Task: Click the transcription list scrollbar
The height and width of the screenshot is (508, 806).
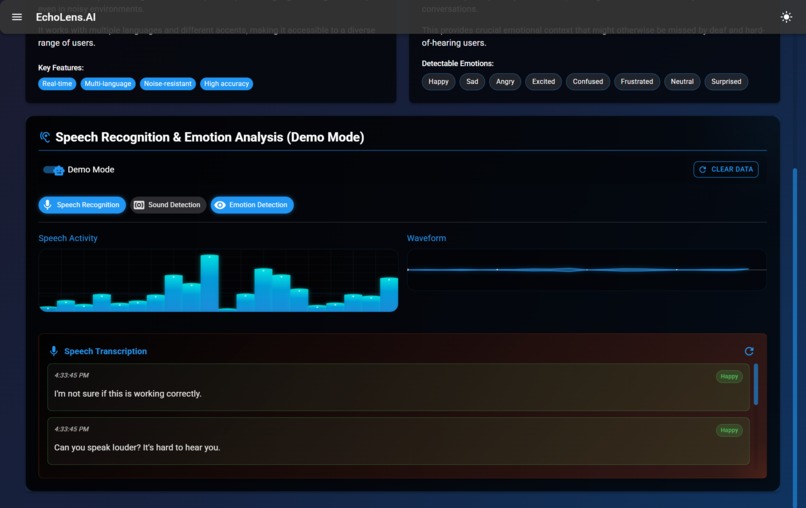Action: click(756, 384)
